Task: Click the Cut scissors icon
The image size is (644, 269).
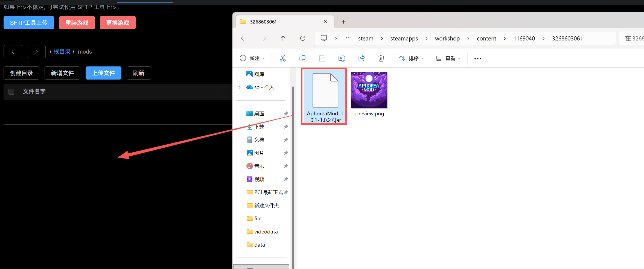Action: coord(282,58)
